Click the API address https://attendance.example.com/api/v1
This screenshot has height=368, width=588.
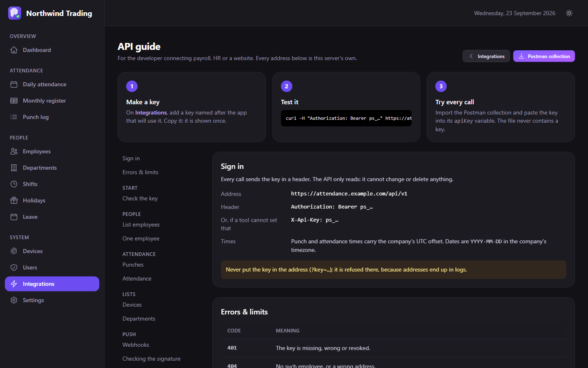pyautogui.click(x=349, y=194)
